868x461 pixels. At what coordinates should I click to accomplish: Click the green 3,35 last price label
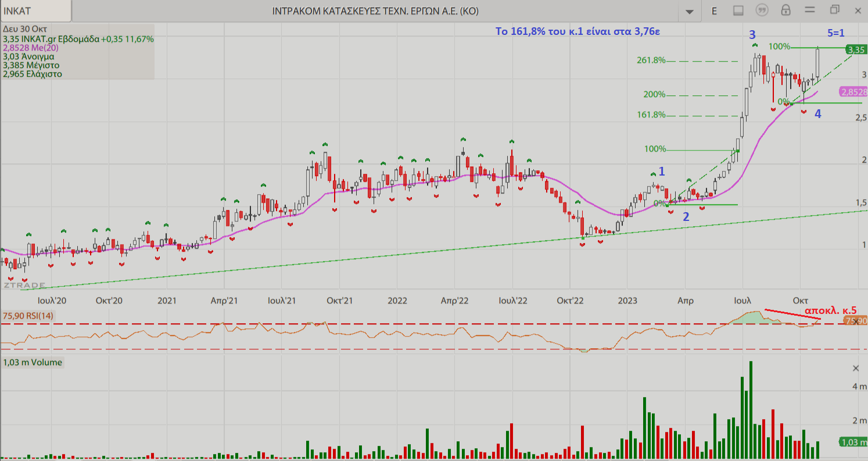857,50
